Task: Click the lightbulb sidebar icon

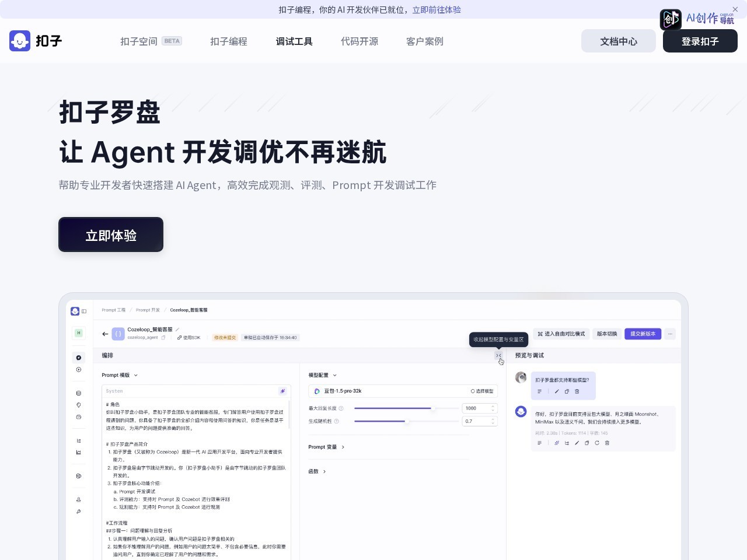Action: point(79,405)
